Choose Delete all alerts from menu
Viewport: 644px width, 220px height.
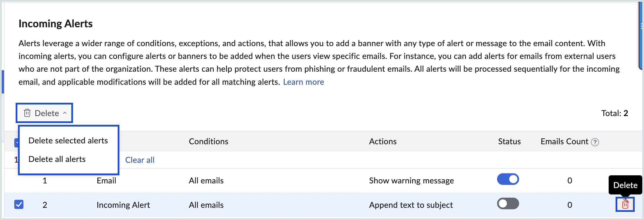click(x=57, y=159)
